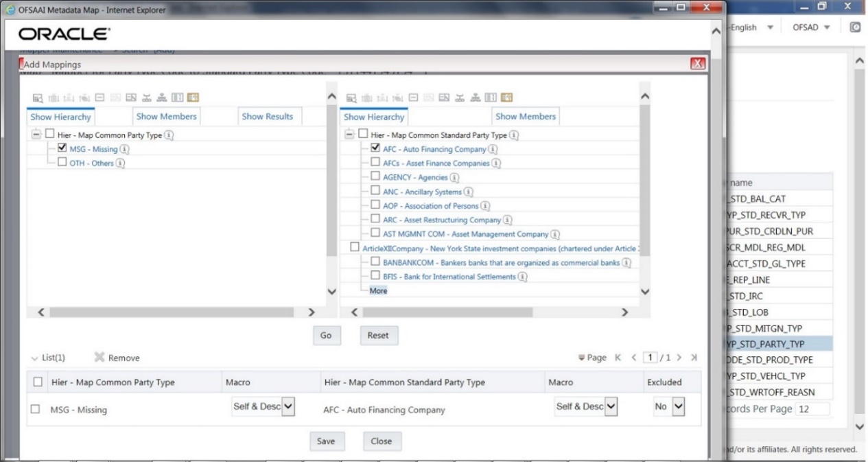Click the two-column layout icon in right hierarchy toolbar
Image resolution: width=868 pixels, height=462 pixels.
click(491, 98)
